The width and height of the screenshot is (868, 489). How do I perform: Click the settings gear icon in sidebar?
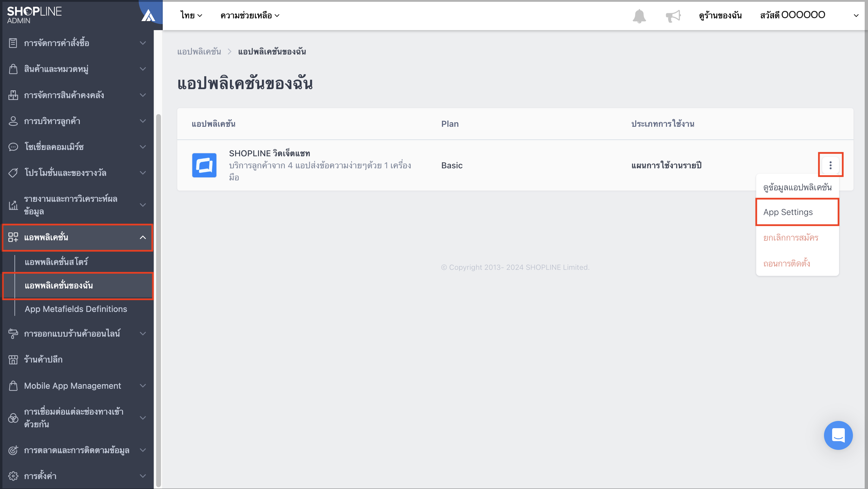click(x=13, y=476)
